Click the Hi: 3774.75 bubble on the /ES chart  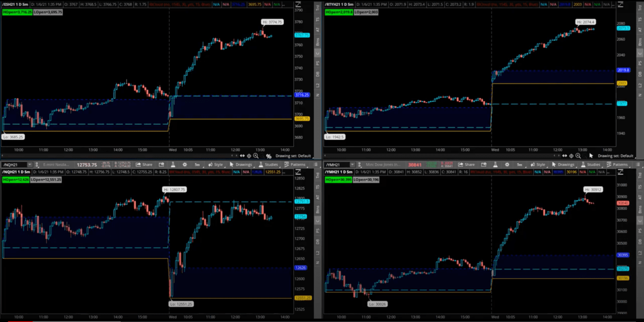[x=272, y=22]
